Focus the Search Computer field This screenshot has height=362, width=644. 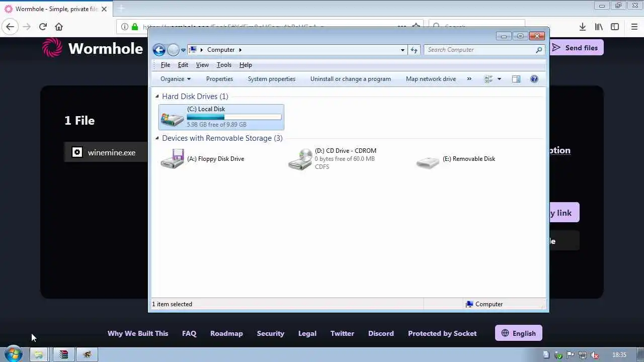tap(480, 50)
